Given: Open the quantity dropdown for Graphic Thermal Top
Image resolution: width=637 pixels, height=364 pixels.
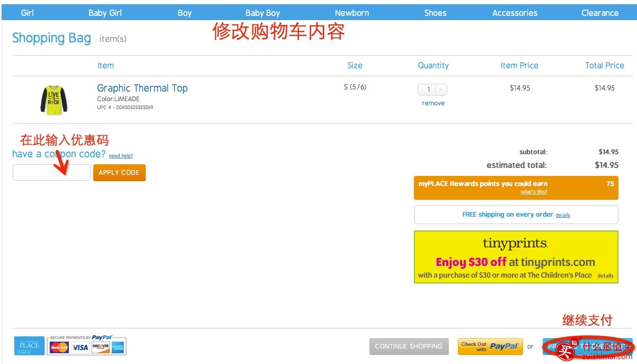Looking at the screenshot, I should (432, 90).
